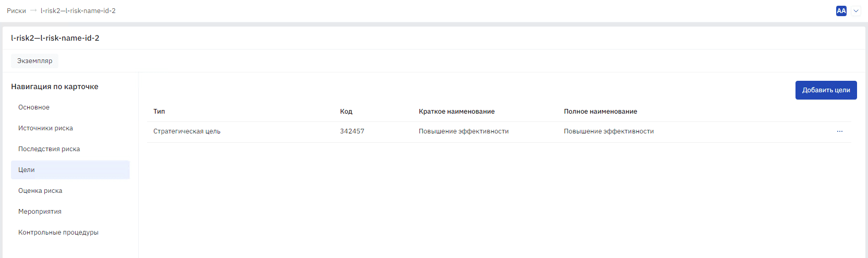
Task: Click the Добавить цели button
Action: point(826,90)
